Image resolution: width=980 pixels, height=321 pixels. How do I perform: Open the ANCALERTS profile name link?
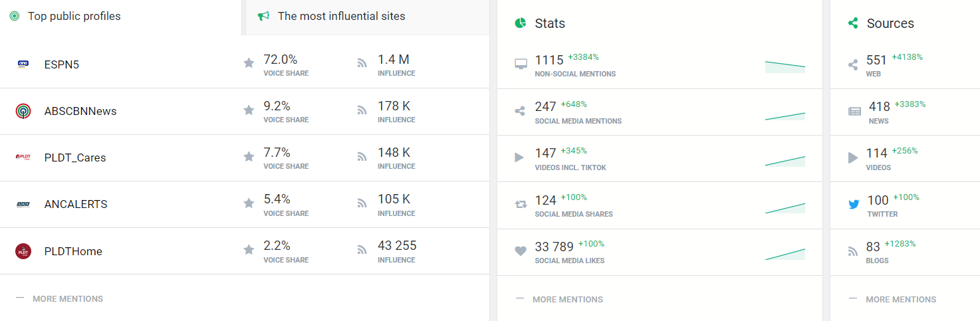(x=76, y=204)
